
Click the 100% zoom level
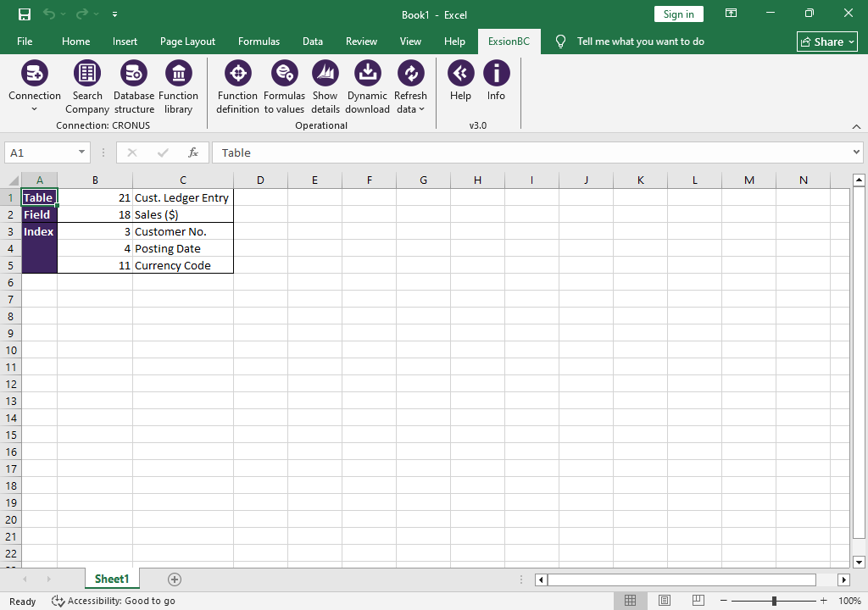tap(849, 601)
